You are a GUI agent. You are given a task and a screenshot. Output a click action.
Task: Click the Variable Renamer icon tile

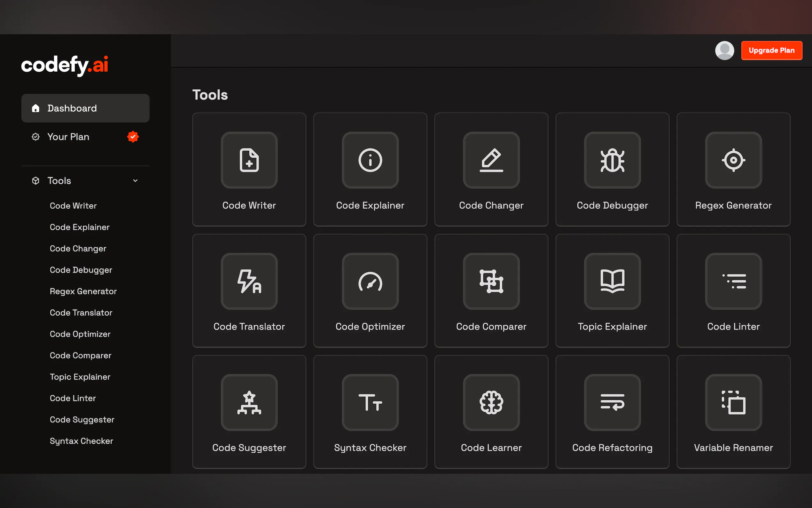[733, 402]
